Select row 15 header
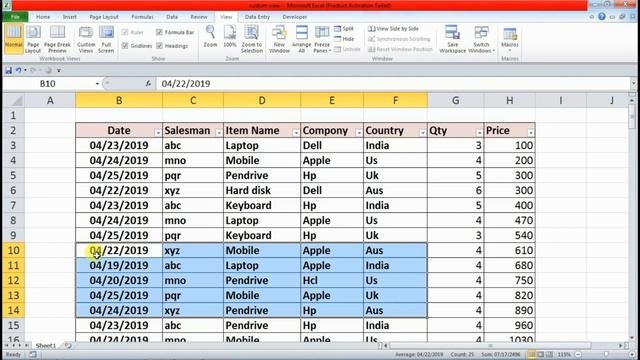 tap(13, 325)
